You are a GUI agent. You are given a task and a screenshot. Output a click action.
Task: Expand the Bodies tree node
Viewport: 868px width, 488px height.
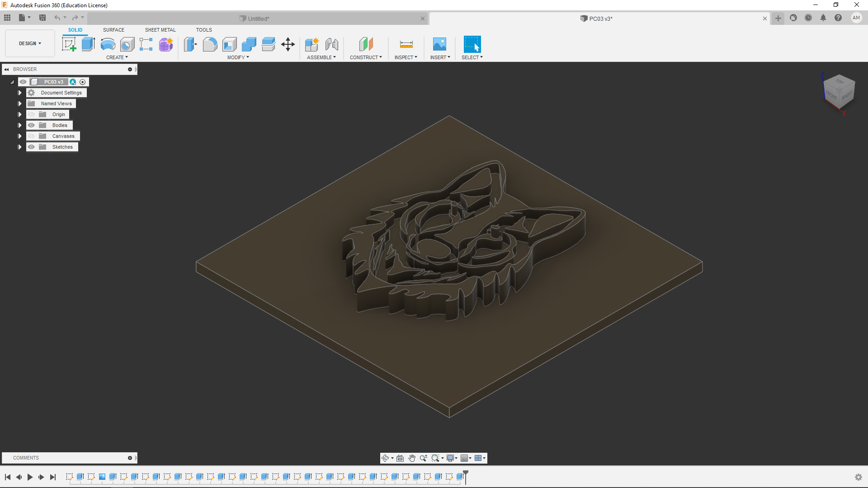point(19,125)
